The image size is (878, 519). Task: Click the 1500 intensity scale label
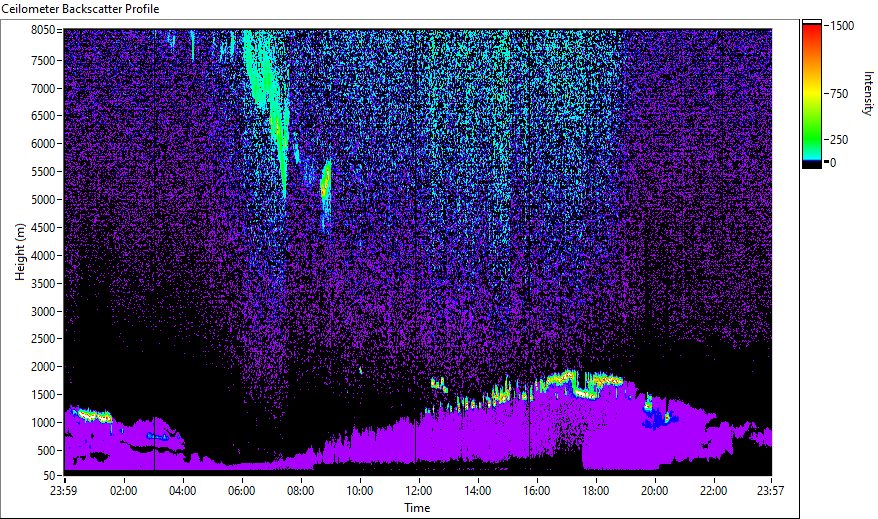842,26
